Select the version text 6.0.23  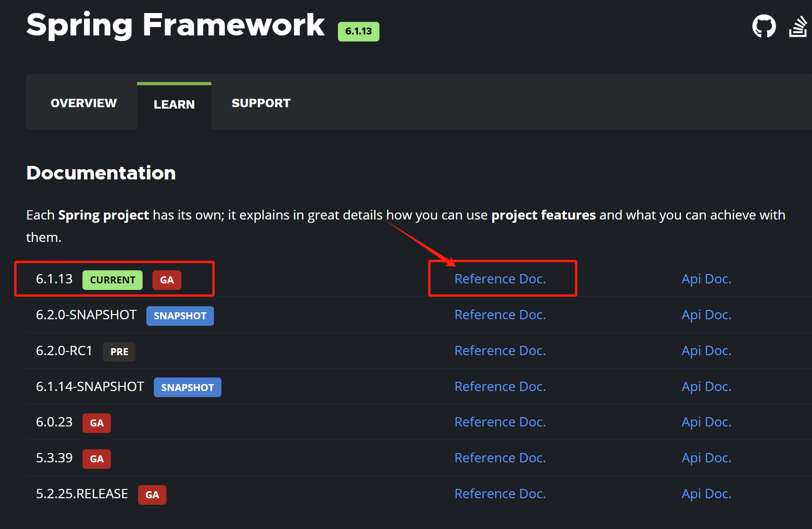(x=54, y=422)
